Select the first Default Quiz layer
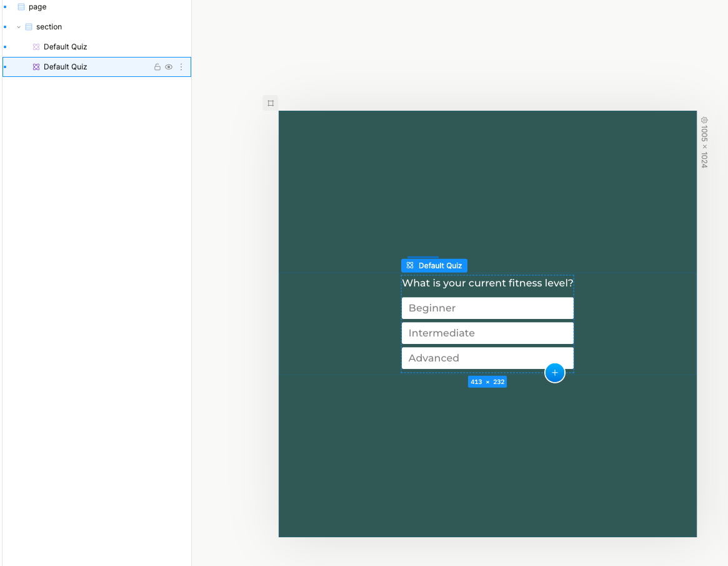Viewport: 728px width, 566px height. click(65, 47)
